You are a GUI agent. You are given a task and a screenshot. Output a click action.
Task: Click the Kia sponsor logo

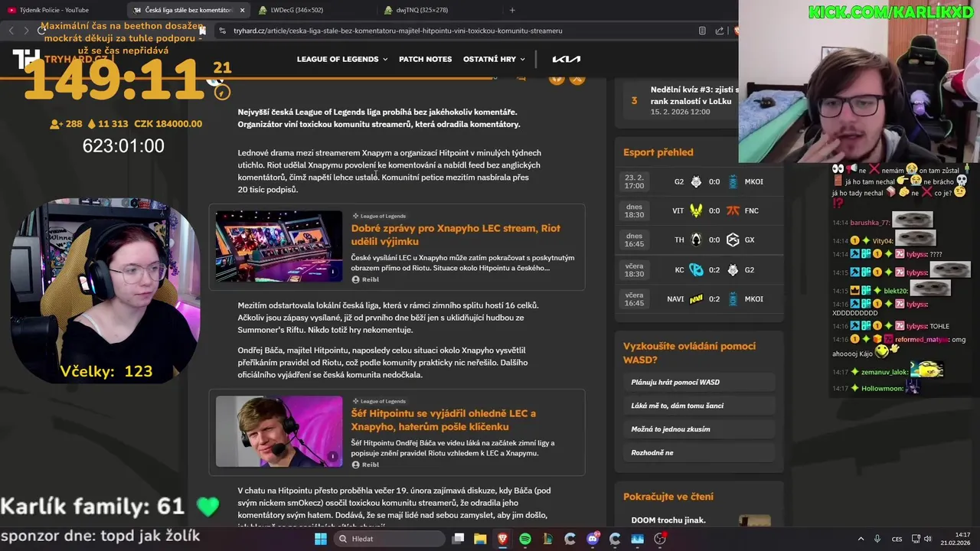tap(567, 59)
